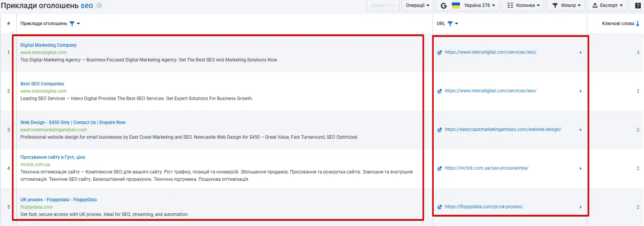Open the Digital Marketing Company ad title
Viewport: 644px width, 226px height.
[48, 45]
